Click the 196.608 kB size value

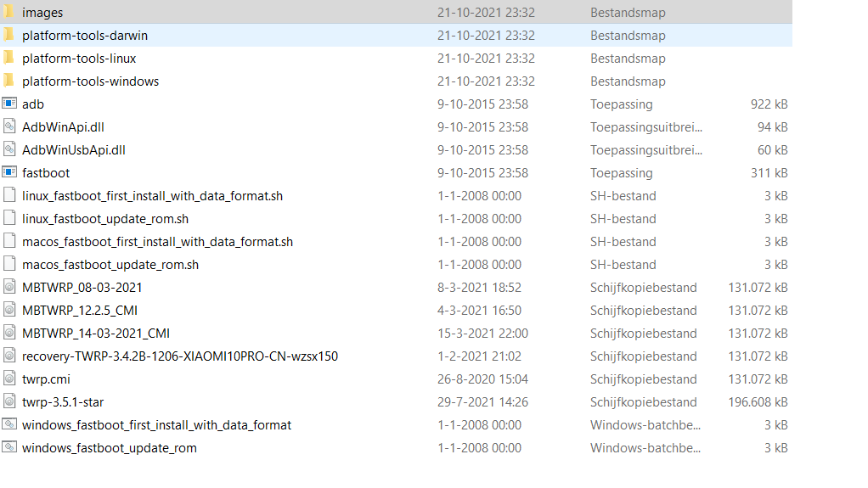758,402
